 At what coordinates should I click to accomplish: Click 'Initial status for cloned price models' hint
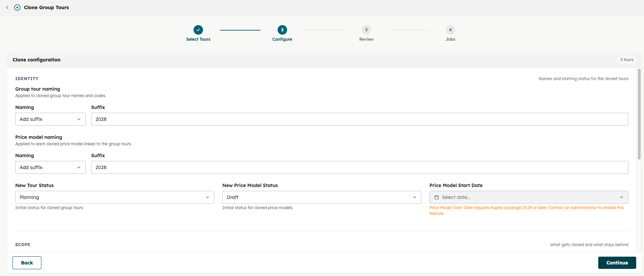tap(257, 208)
